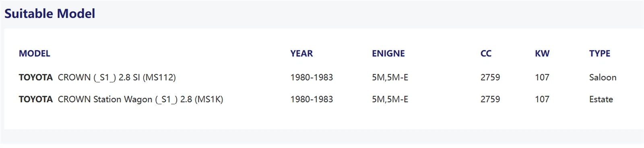The width and height of the screenshot is (644, 148).
Task: Select 107 KW value in Saloon row
Action: tap(542, 77)
